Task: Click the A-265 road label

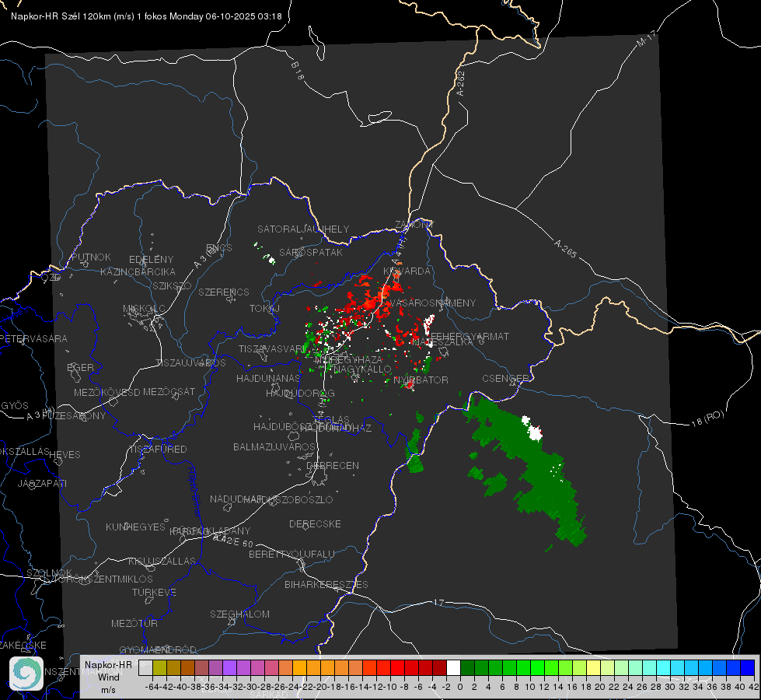Action: [x=565, y=248]
